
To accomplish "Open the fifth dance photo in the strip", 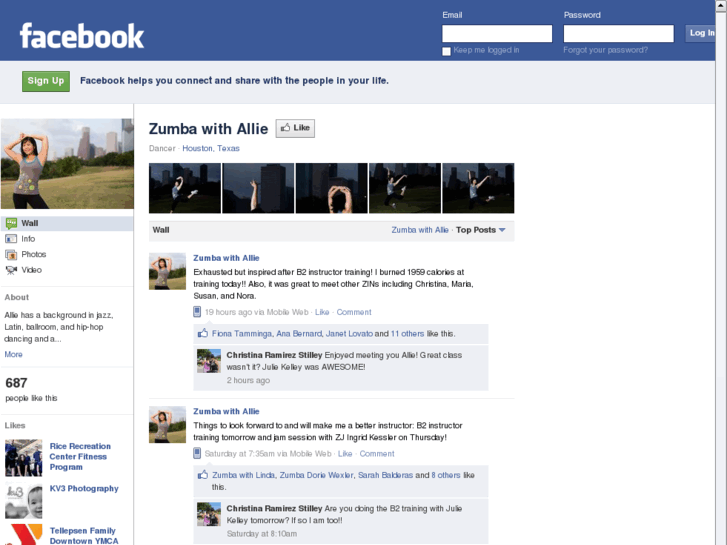I will click(478, 188).
